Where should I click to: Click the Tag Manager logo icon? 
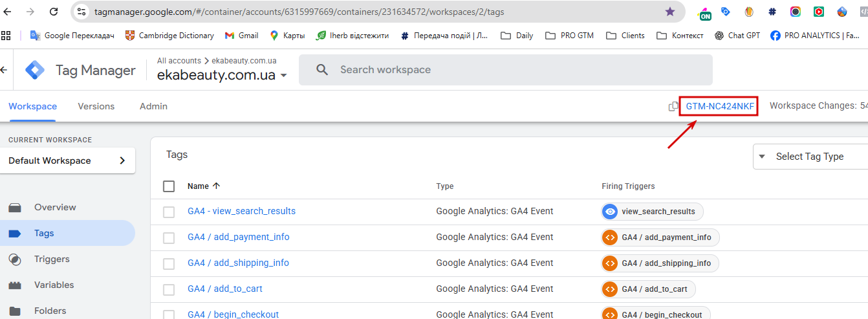click(35, 70)
